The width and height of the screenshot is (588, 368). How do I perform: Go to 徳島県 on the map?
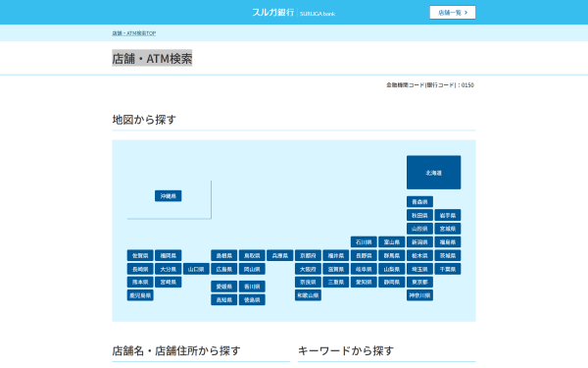(x=252, y=300)
